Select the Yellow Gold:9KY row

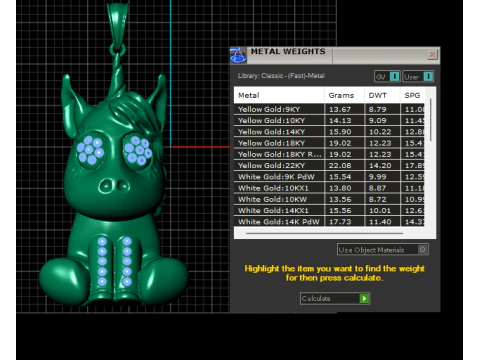(x=329, y=109)
